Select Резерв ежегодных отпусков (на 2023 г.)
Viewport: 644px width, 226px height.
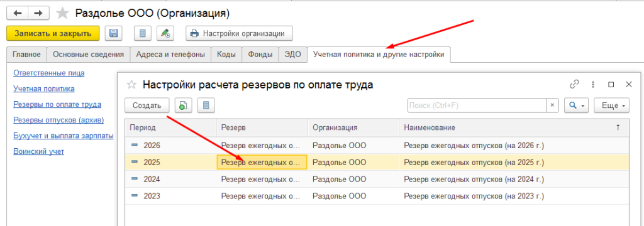click(474, 196)
